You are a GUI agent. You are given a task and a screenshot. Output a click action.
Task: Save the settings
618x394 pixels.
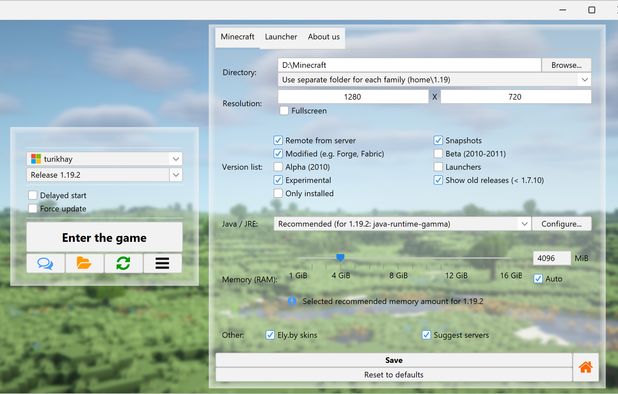point(394,360)
